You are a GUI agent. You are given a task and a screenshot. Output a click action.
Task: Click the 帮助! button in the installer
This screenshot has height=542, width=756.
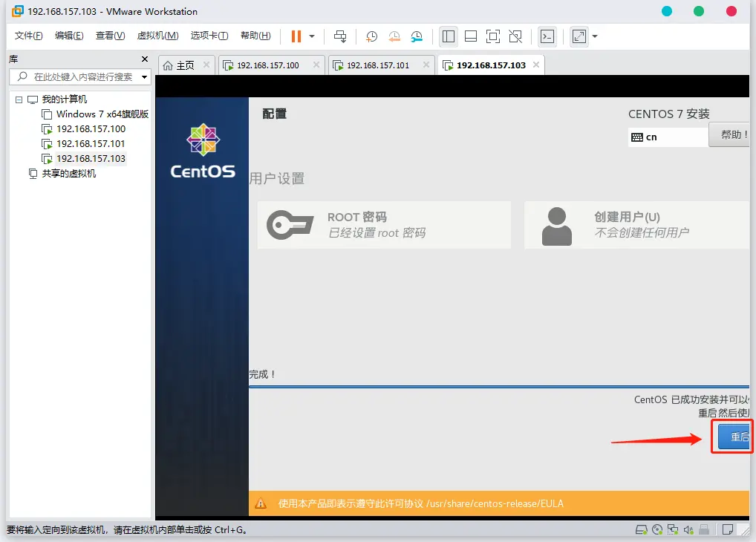coord(729,134)
